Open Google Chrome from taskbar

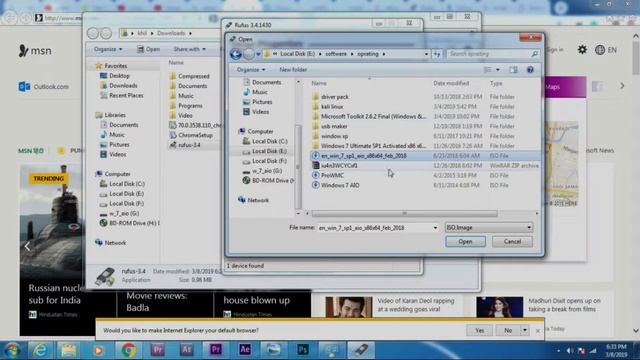[129, 350]
